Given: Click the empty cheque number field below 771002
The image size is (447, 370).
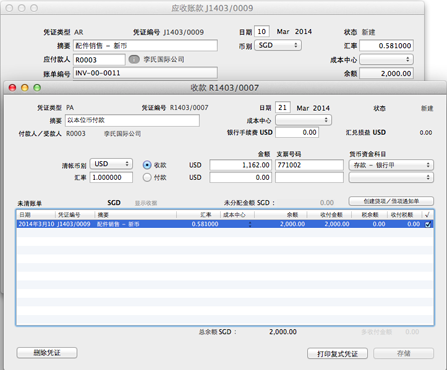Looking at the screenshot, I should pos(309,177).
